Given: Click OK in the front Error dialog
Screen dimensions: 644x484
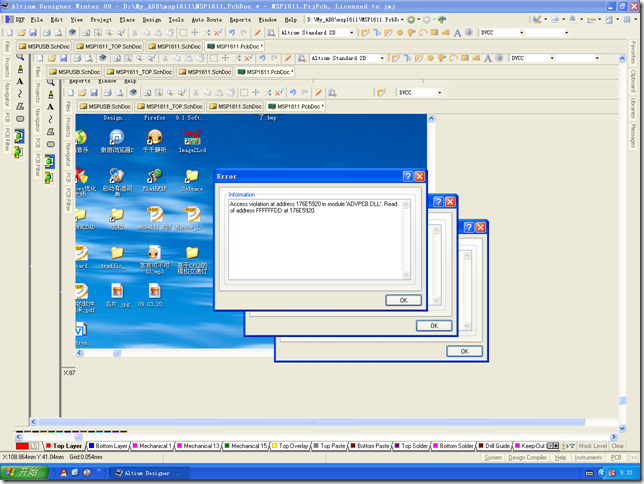Looking at the screenshot, I should 403,300.
